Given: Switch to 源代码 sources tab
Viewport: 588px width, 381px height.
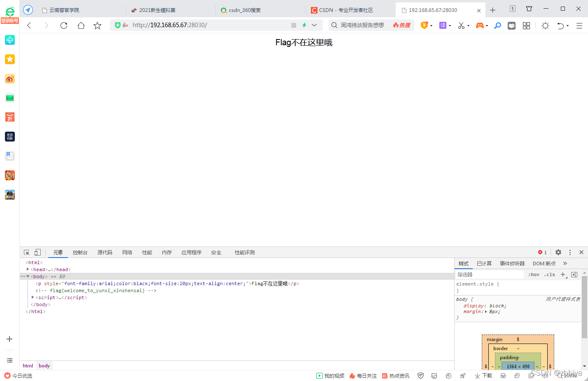Looking at the screenshot, I should pos(105,253).
